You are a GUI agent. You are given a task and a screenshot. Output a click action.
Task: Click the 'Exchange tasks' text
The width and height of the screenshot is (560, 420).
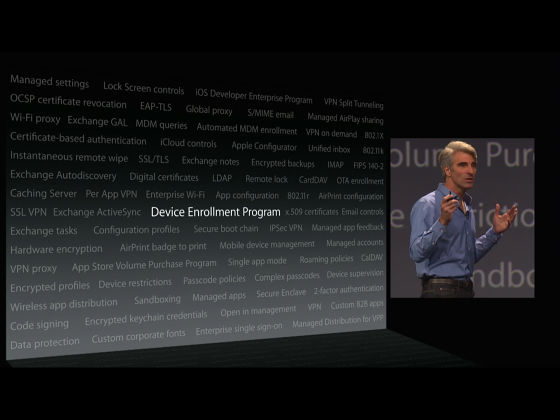pos(44,231)
